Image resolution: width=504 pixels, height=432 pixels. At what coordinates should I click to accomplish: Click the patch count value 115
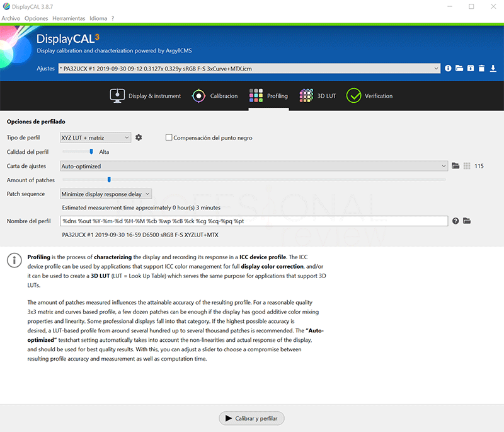point(479,166)
